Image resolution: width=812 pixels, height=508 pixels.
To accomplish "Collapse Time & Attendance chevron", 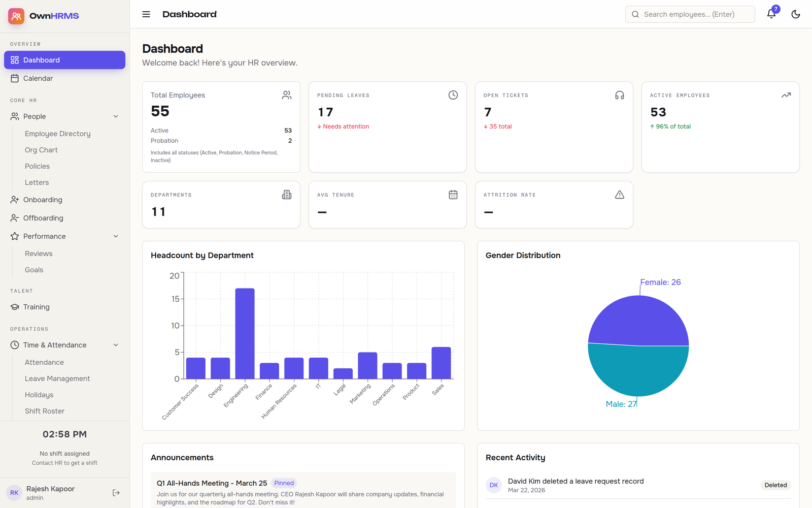I will [x=116, y=345].
